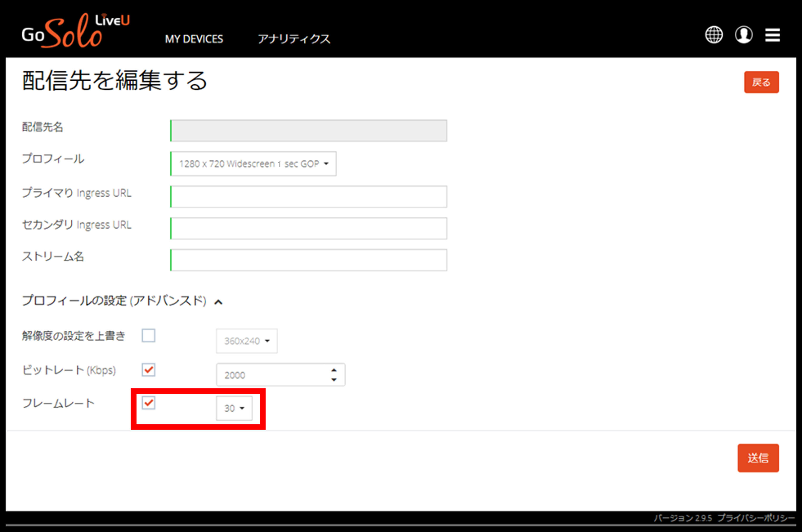Open the 360x240 resolution dropdown
This screenshot has height=532, width=802.
click(247, 341)
